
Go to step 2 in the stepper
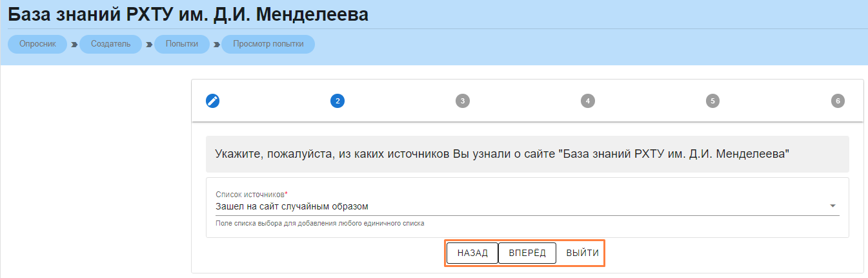[337, 101]
